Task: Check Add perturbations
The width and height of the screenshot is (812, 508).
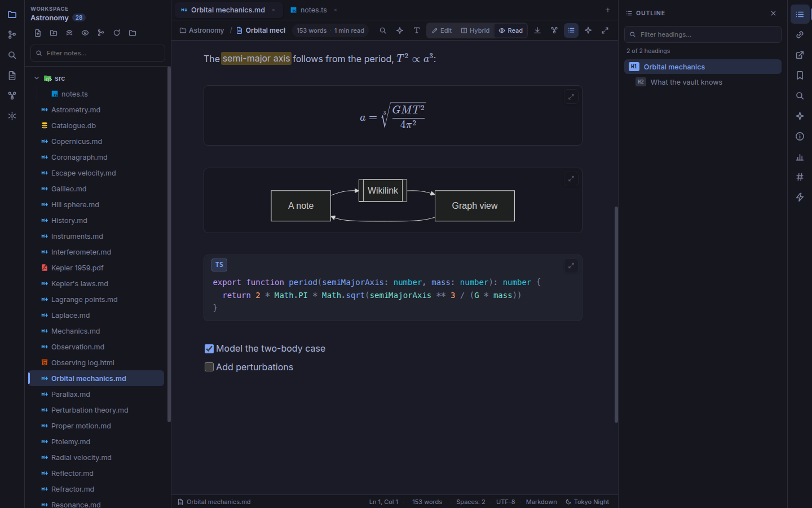Action: (209, 367)
